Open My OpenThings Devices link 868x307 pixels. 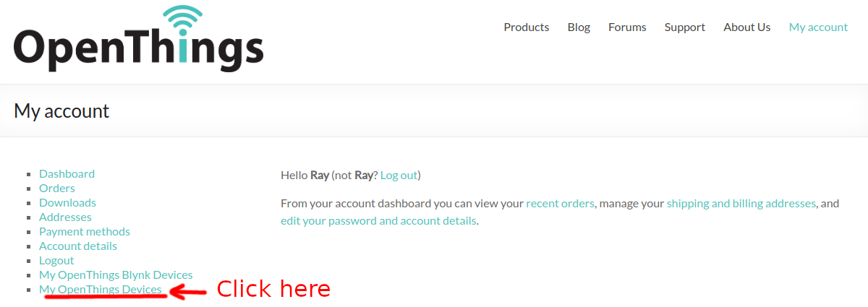tap(101, 290)
